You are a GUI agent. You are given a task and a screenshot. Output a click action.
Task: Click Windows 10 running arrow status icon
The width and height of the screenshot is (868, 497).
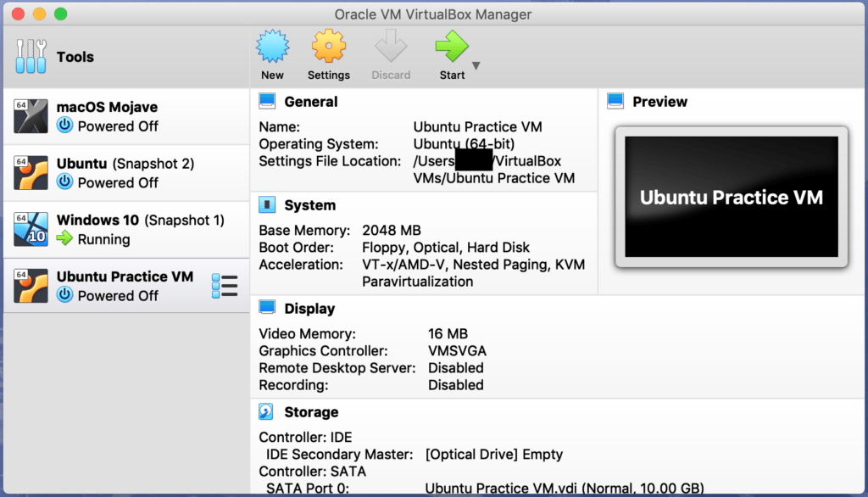[64, 238]
